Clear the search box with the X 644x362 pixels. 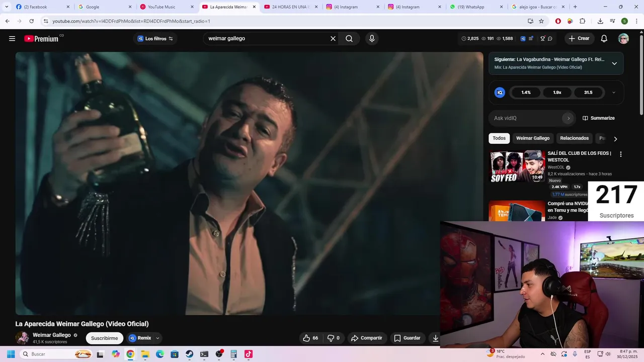[x=333, y=39]
